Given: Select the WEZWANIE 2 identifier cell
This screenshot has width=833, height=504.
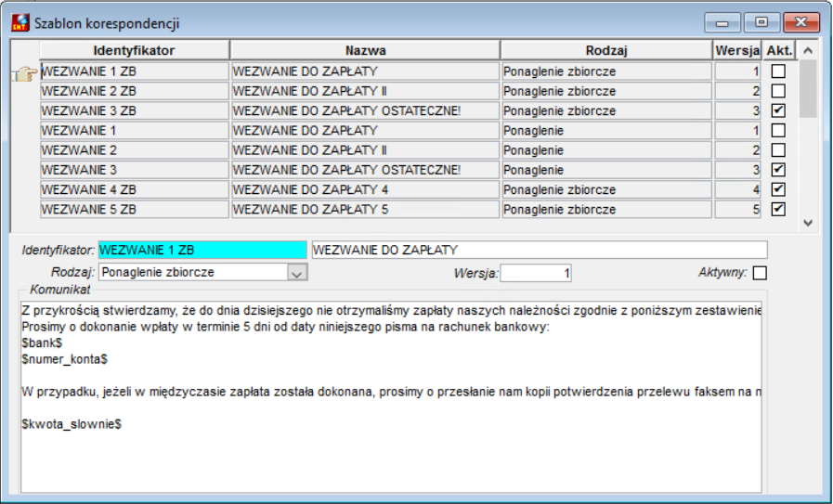Looking at the screenshot, I should [135, 149].
